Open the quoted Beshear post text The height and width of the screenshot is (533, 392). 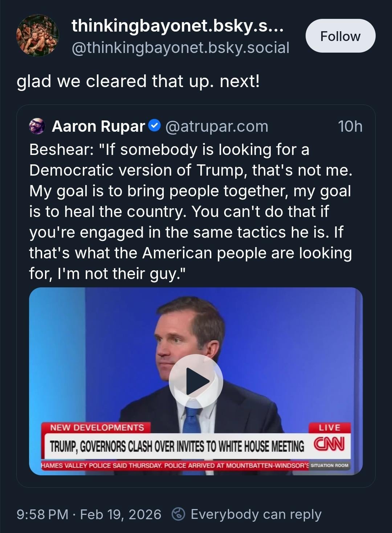191,212
